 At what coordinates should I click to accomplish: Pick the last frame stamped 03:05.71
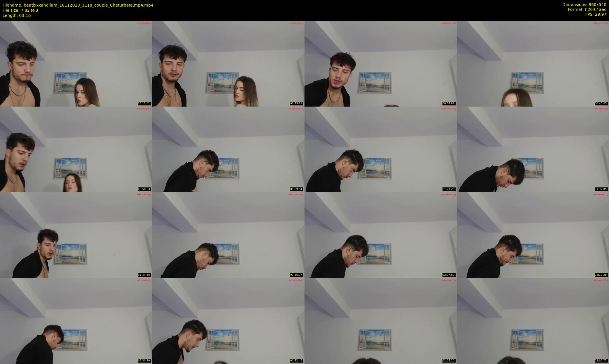coord(533,321)
